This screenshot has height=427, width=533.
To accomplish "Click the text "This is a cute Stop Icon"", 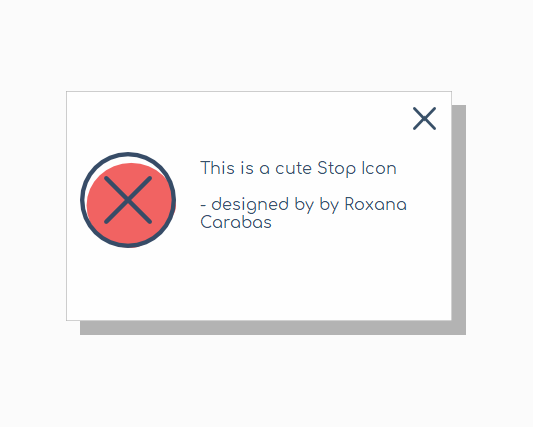I will 298,168.
